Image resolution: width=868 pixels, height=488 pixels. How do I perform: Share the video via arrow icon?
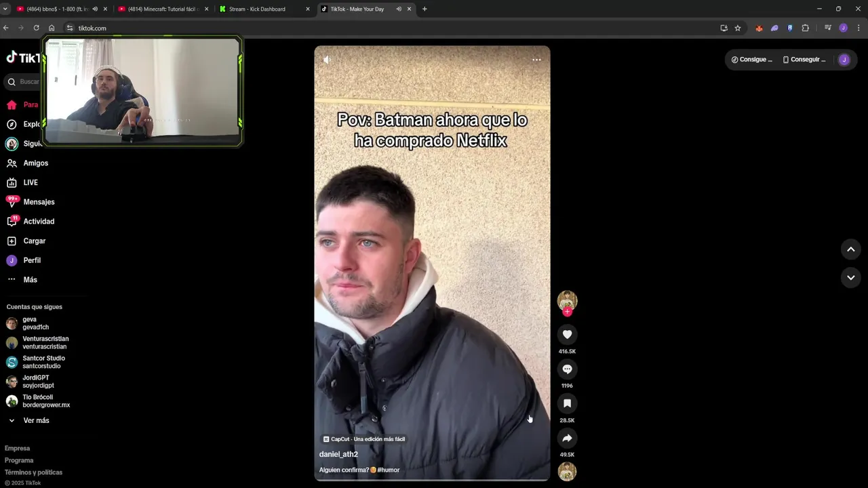coord(567,438)
